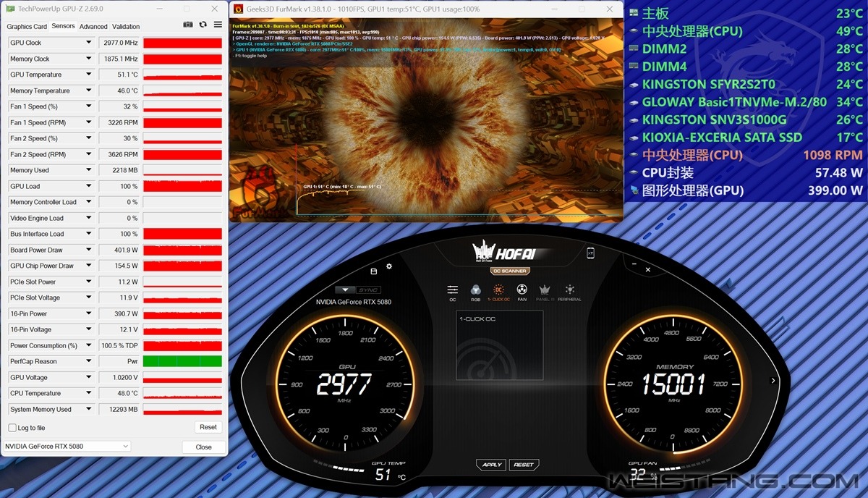Take a GPU-Z screenshot with the camera icon

pos(188,25)
